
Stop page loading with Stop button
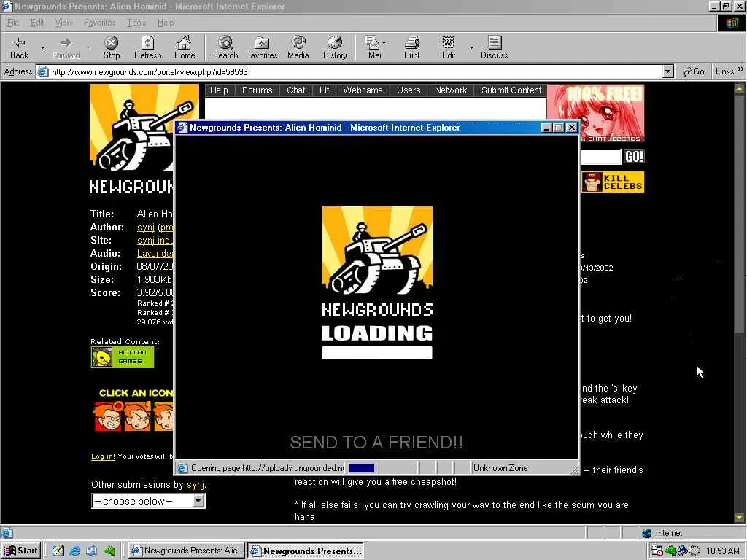(112, 47)
